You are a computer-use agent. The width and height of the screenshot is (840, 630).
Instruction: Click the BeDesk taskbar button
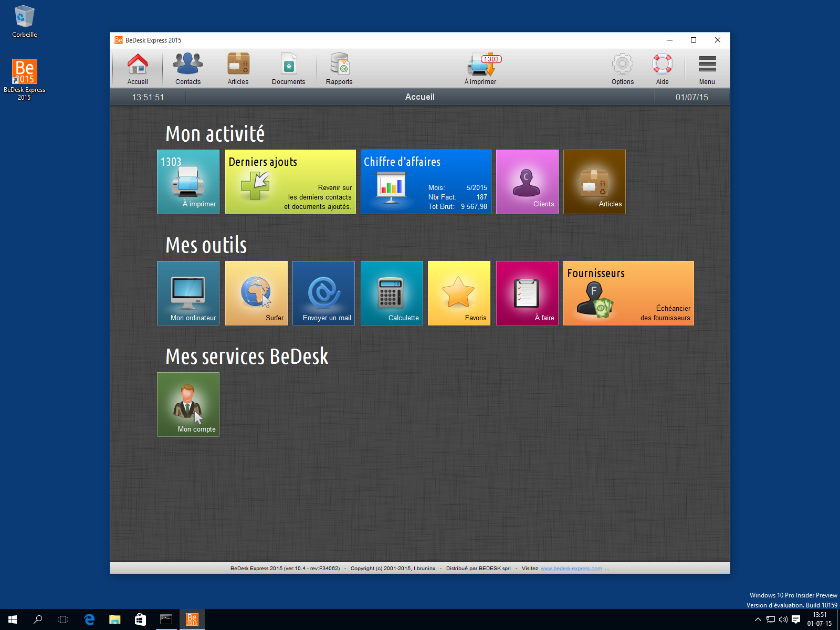point(192,619)
